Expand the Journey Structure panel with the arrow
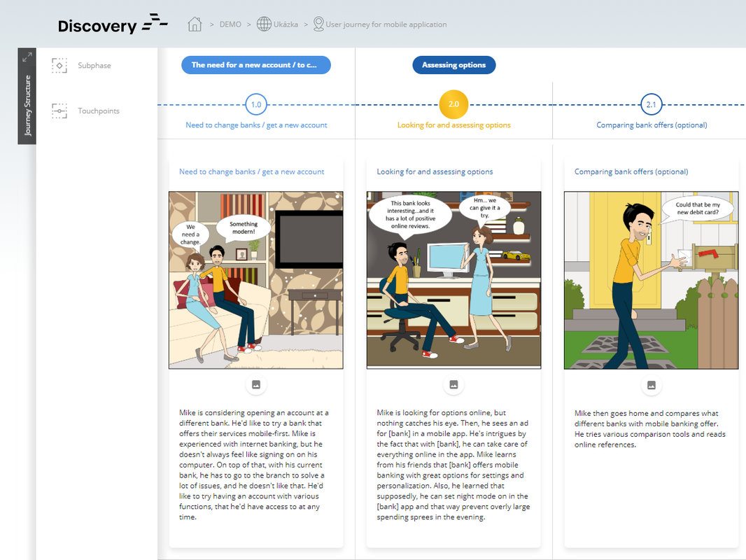Viewport: 746px width, 560px height. coord(27,55)
